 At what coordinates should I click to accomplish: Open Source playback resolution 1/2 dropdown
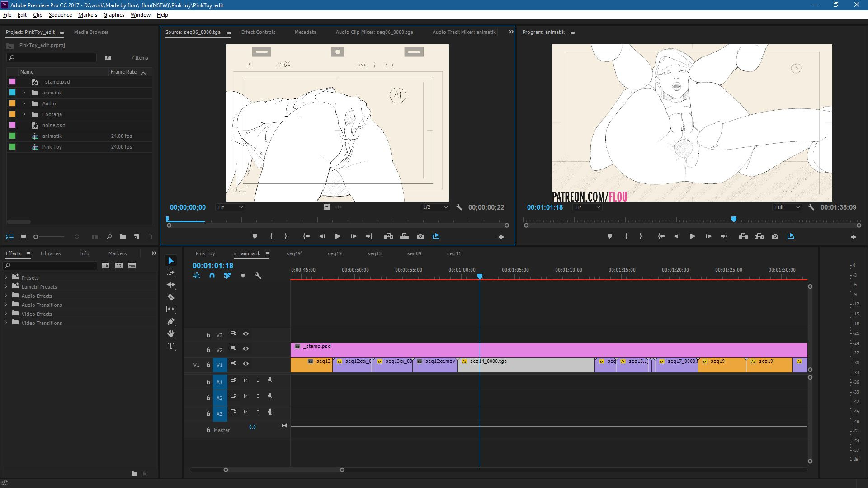(x=435, y=207)
